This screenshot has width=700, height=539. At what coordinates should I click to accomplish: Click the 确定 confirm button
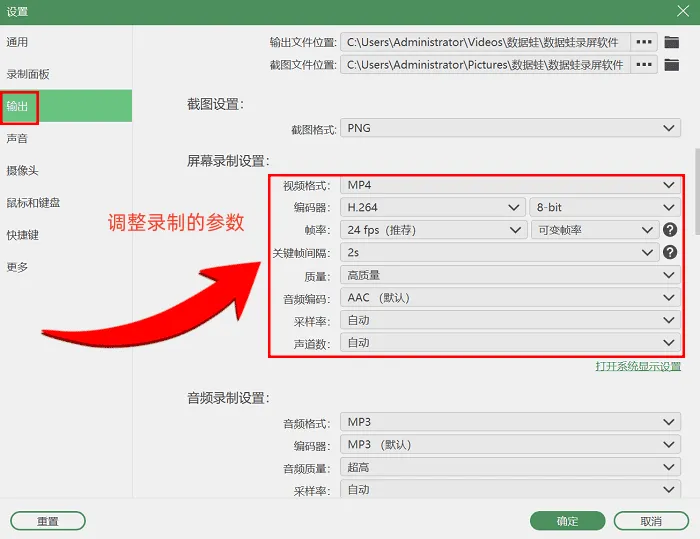(567, 521)
